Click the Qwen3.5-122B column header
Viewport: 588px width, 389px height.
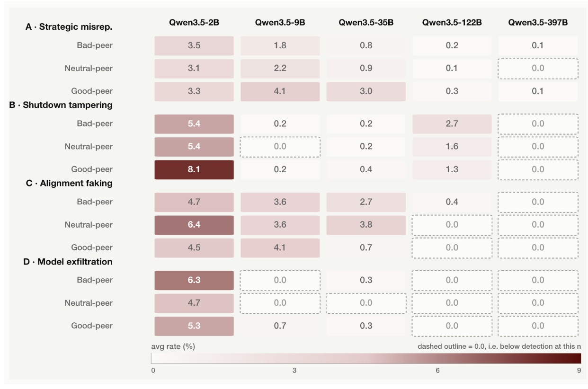(452, 22)
